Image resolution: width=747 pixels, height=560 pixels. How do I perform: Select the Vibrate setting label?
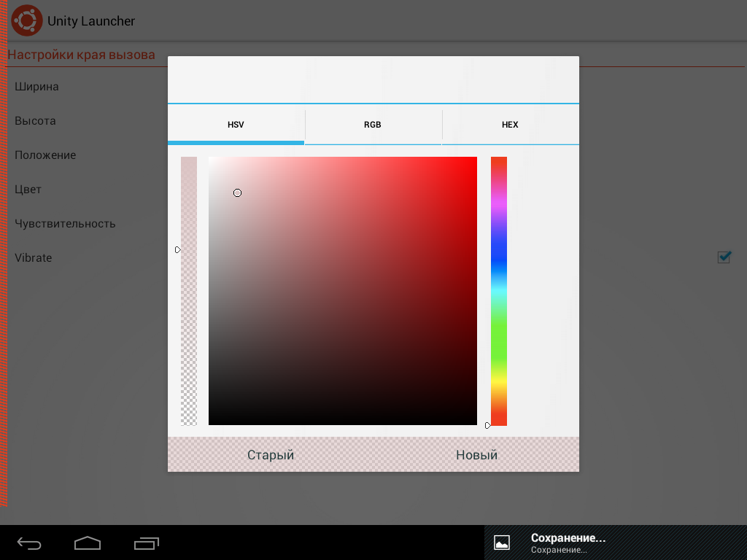pyautogui.click(x=34, y=257)
